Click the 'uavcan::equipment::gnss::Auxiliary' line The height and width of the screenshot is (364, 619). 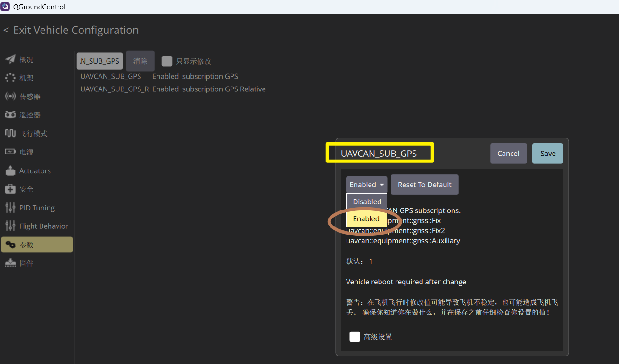pos(403,241)
